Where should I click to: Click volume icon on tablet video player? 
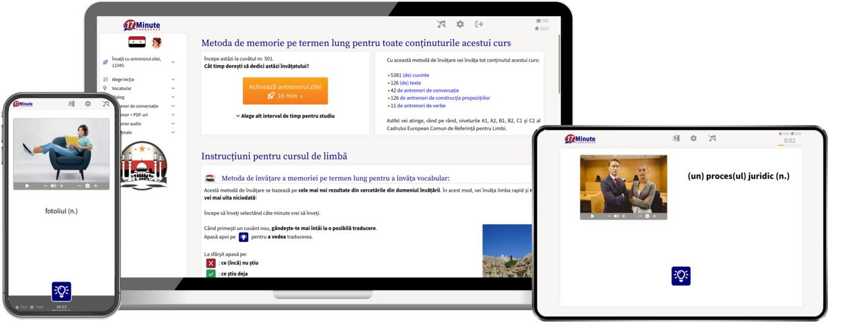616,216
